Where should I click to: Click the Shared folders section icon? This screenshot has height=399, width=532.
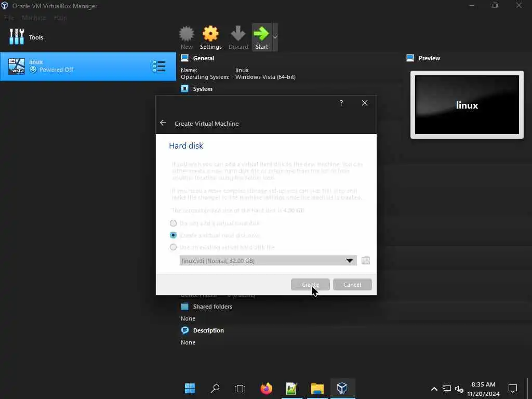[x=184, y=307]
